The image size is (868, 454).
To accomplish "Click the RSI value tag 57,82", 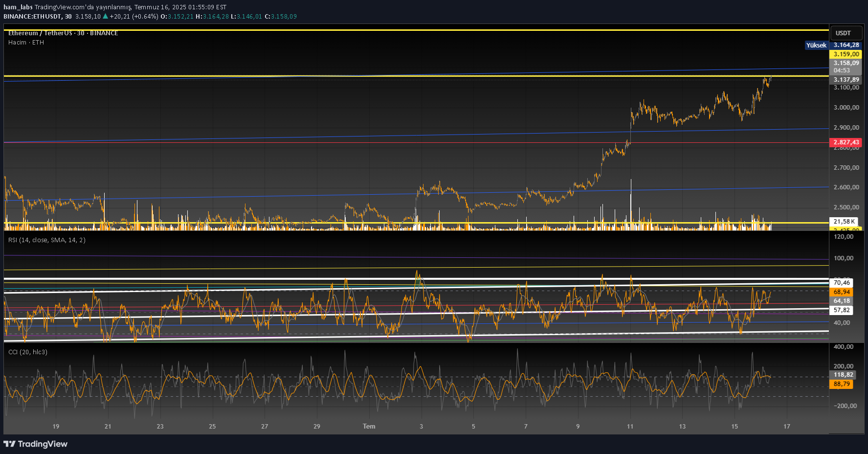I will click(x=842, y=310).
